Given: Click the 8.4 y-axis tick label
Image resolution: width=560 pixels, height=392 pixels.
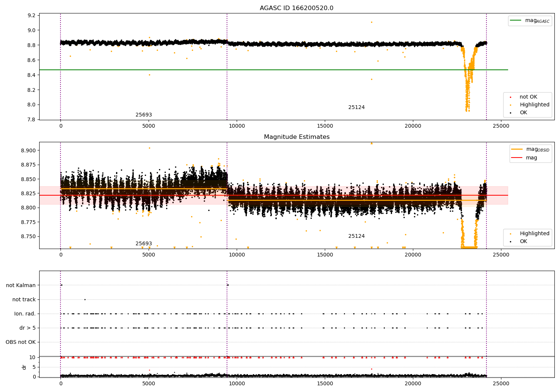Looking at the screenshot, I should pyautogui.click(x=32, y=75).
